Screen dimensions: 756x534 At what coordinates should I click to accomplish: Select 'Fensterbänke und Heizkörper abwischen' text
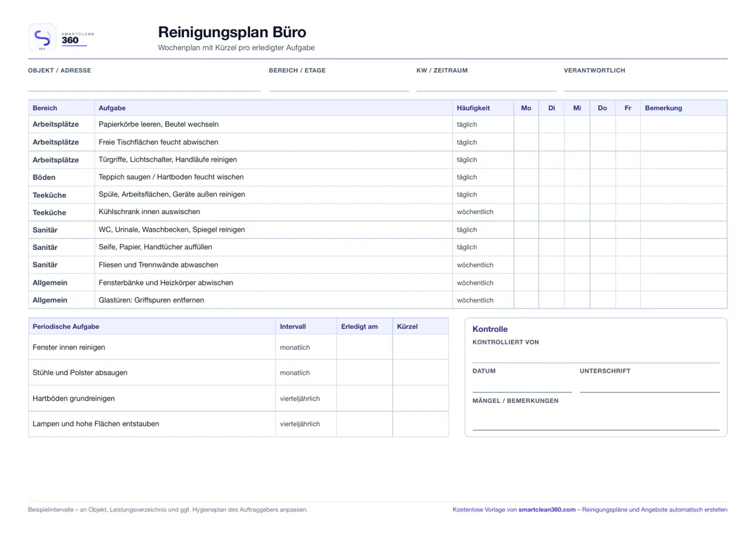click(x=166, y=283)
